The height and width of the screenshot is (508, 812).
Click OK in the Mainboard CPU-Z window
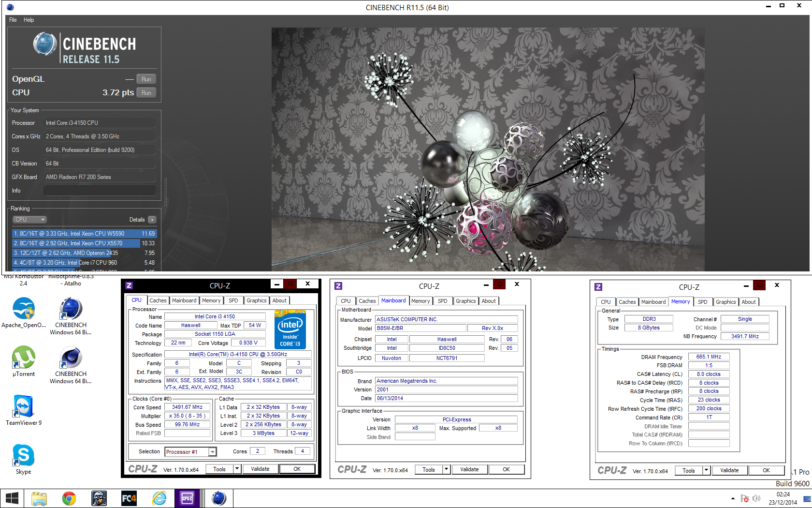tap(507, 469)
